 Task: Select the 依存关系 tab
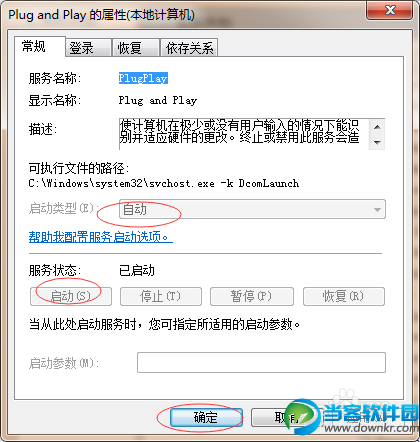point(189,48)
